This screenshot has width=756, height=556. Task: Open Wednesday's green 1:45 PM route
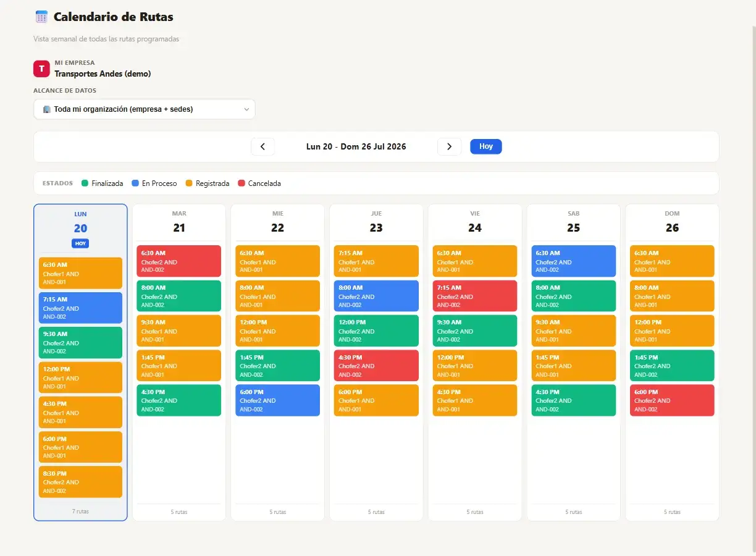pyautogui.click(x=278, y=366)
